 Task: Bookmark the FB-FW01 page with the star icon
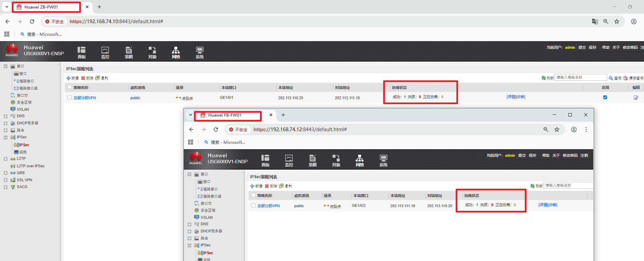[x=557, y=129]
